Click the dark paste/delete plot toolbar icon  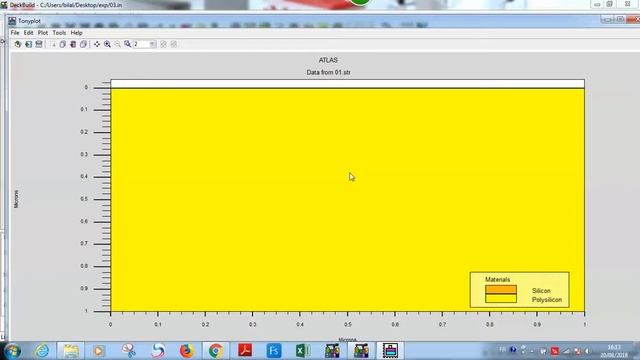click(x=73, y=44)
